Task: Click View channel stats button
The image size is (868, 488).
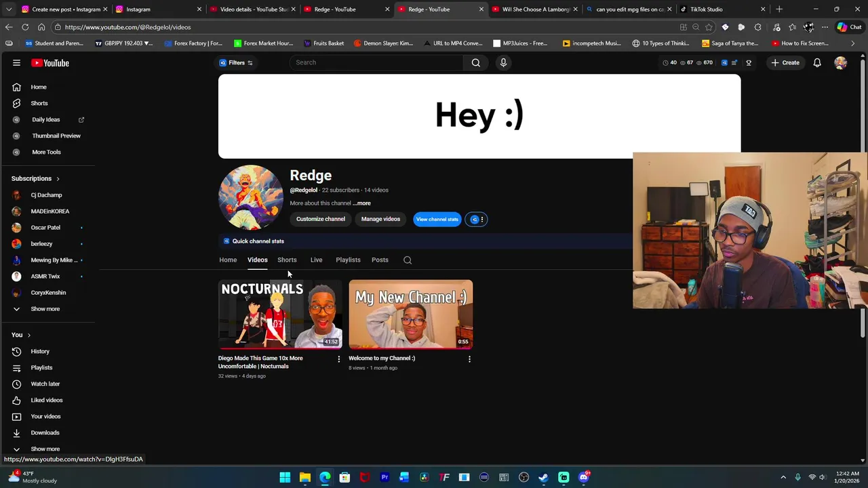Action: pos(437,219)
